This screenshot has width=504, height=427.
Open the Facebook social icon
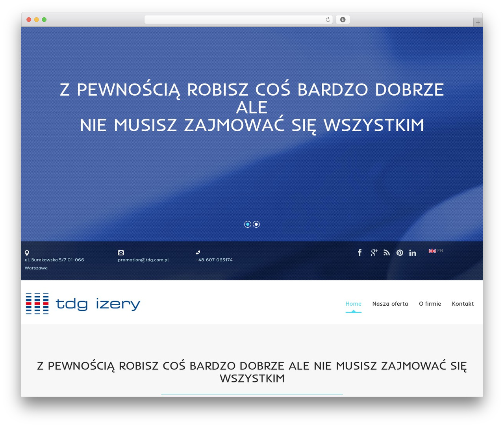[x=359, y=252]
